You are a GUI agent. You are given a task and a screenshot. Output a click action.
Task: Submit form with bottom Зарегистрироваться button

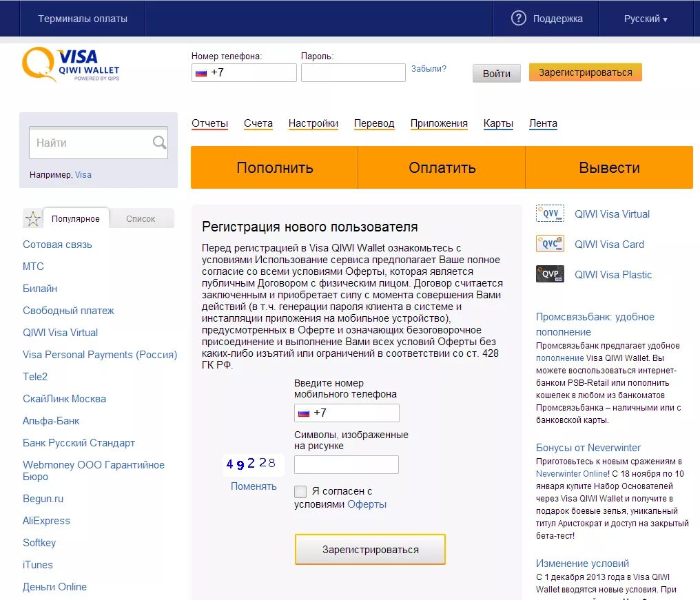370,550
